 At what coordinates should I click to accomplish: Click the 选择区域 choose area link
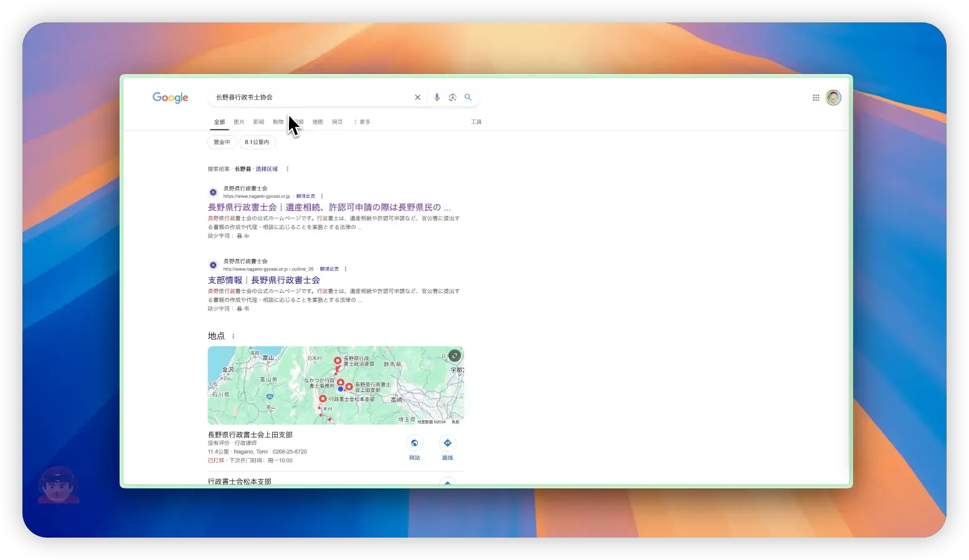point(267,169)
